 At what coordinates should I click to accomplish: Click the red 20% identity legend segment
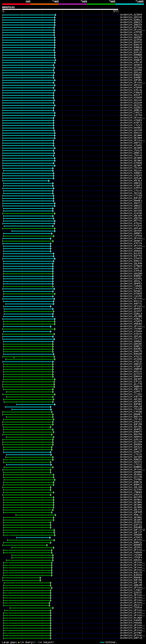(16, 4)
